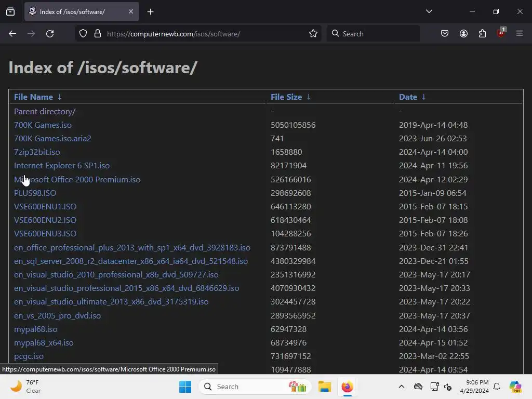Bookmark this page with the star

(x=313, y=34)
